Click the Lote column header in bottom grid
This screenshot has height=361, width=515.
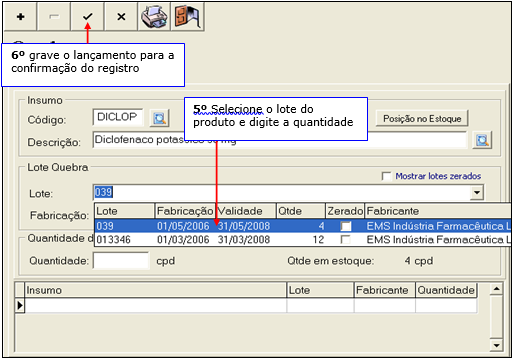pos(320,290)
